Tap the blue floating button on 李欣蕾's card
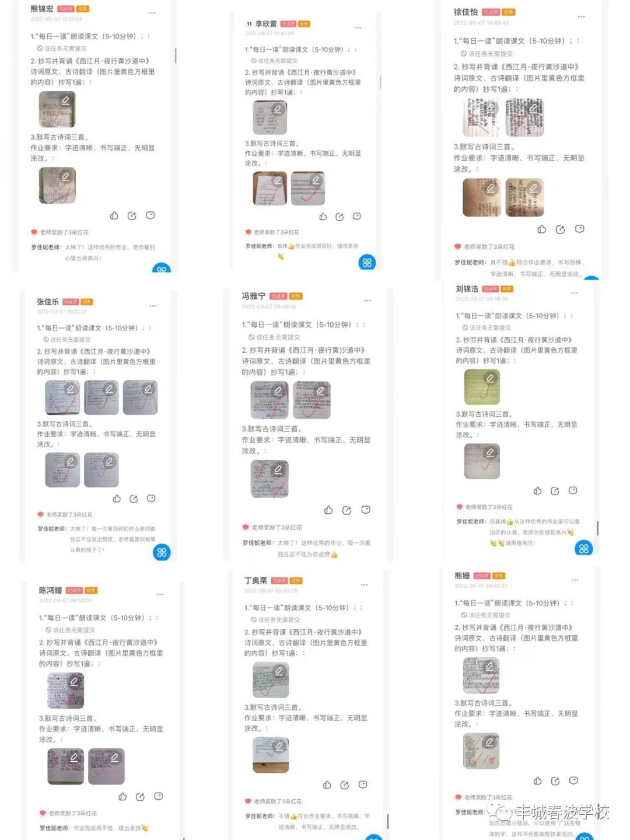630x840 pixels. (x=367, y=263)
